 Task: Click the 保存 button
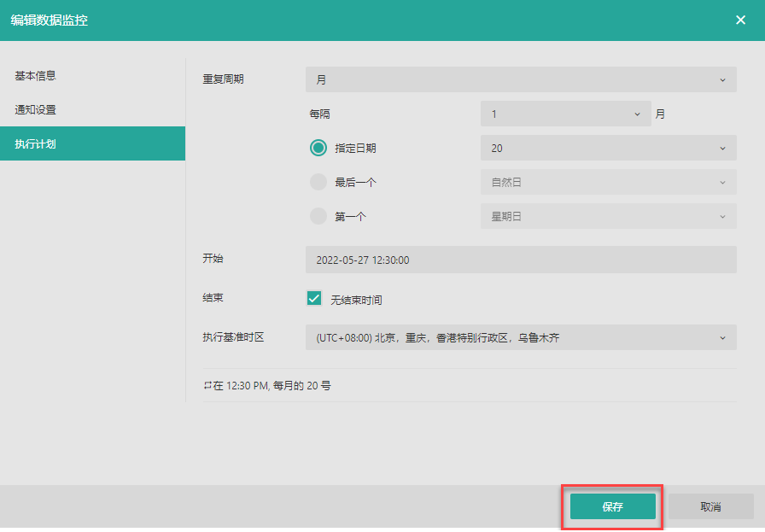pos(612,506)
